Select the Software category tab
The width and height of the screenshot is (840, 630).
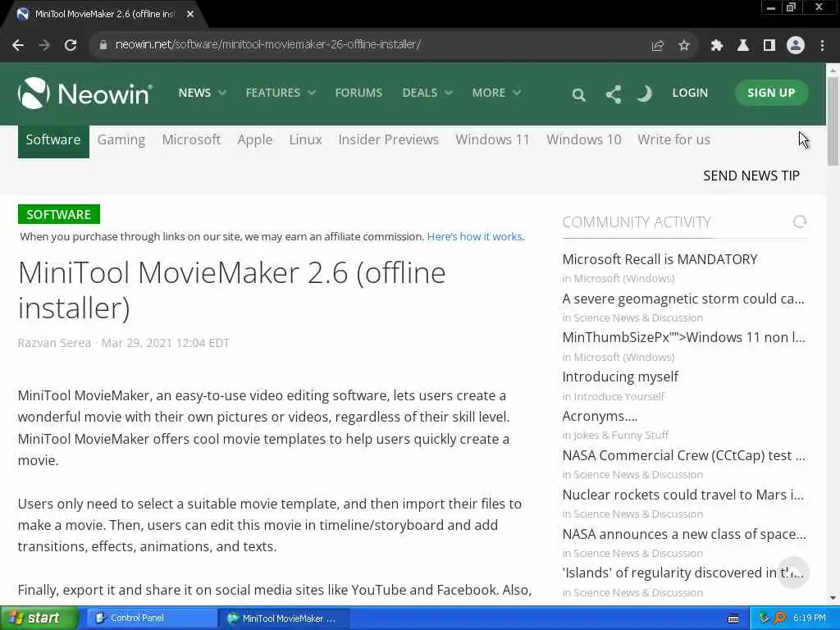coord(53,140)
